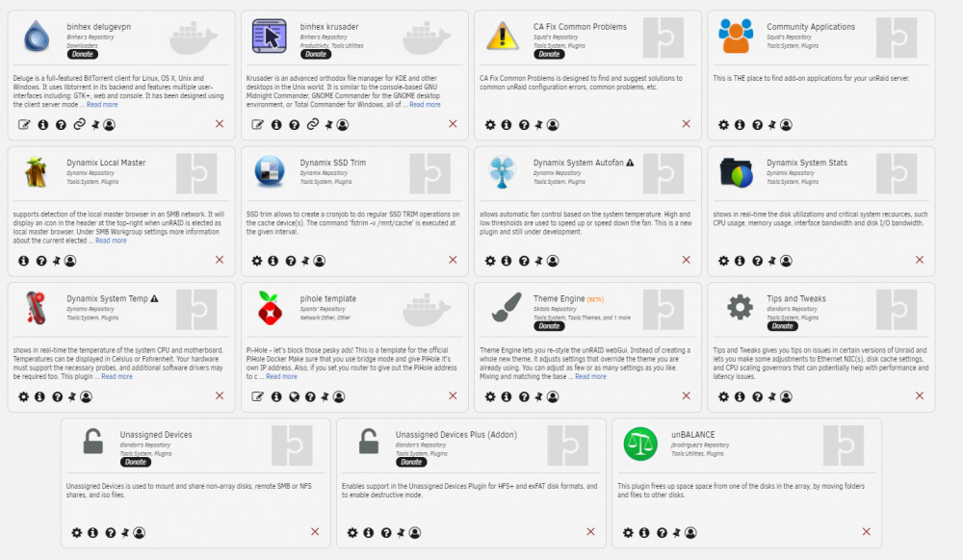Uninstall binhex krusader with the red X
The height and width of the screenshot is (560, 963).
(453, 124)
